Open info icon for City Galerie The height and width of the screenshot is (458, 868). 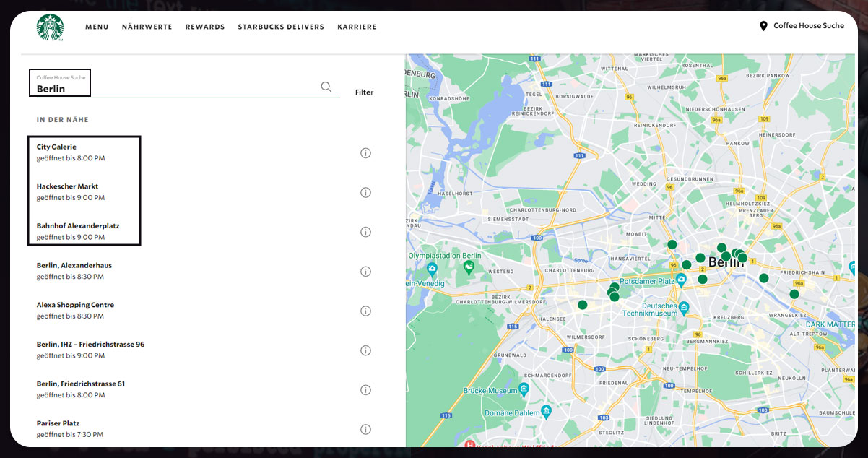[x=365, y=153]
